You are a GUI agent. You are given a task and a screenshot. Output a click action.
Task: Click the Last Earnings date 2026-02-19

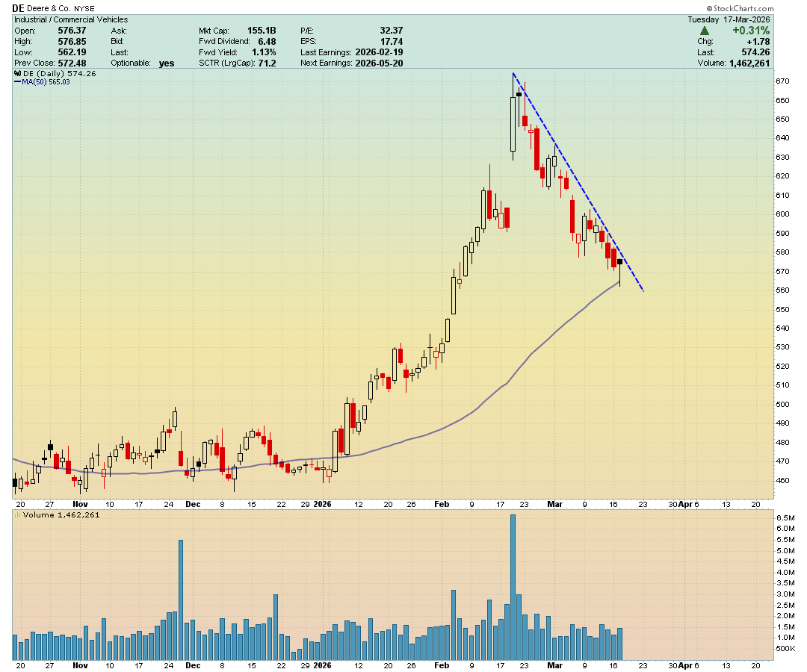[380, 52]
